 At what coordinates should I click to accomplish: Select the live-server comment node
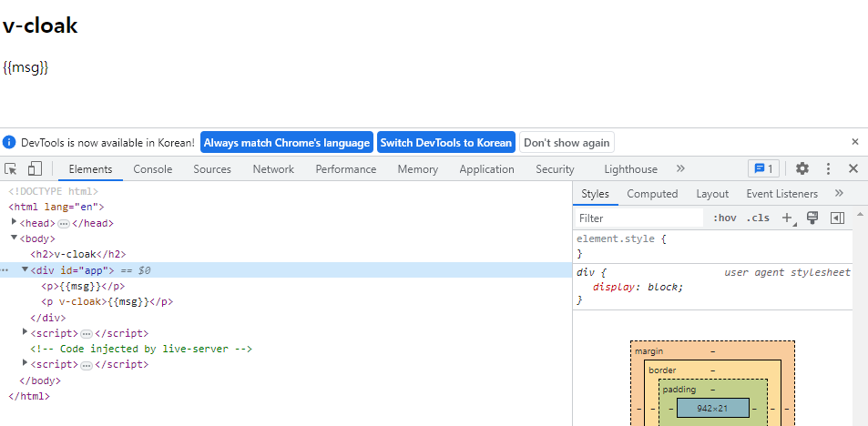tap(141, 350)
